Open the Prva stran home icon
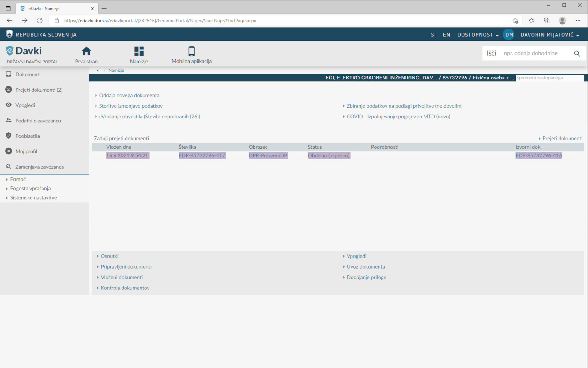Viewport: 588px width, 368px height. pos(86,51)
